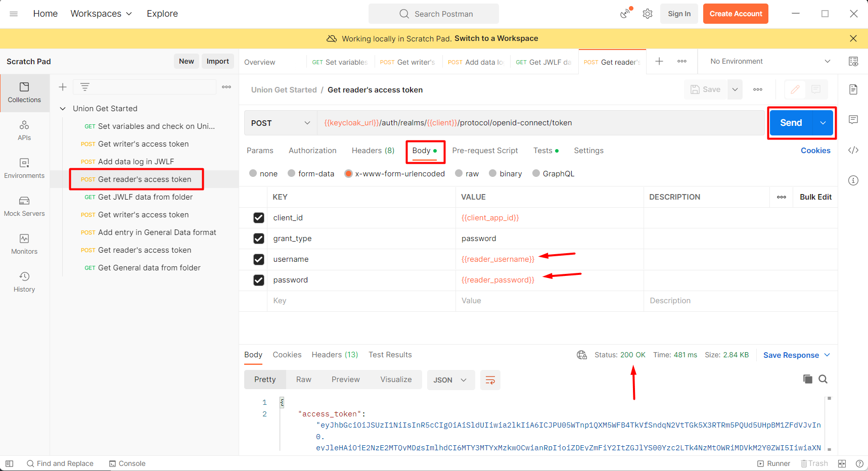Viewport: 868px width, 471px height.
Task: Open Mock Servers in sidebar
Action: tap(24, 206)
